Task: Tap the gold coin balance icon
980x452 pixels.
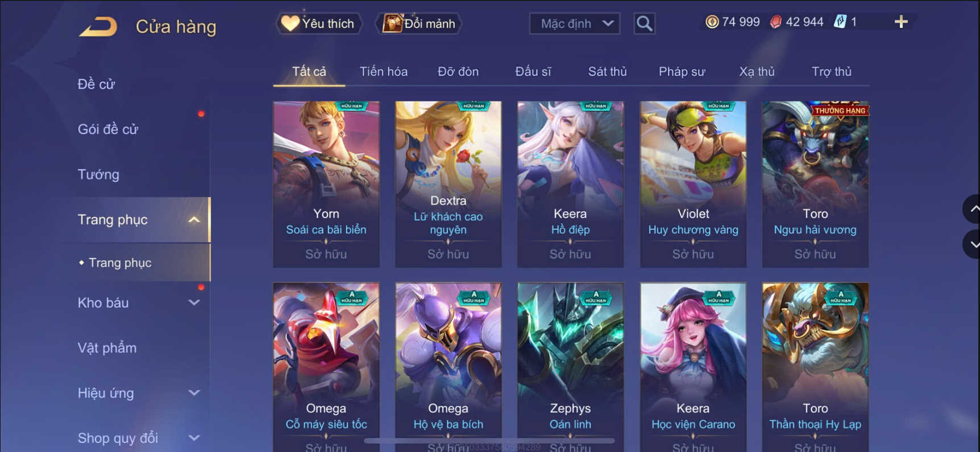Action: pos(712,22)
